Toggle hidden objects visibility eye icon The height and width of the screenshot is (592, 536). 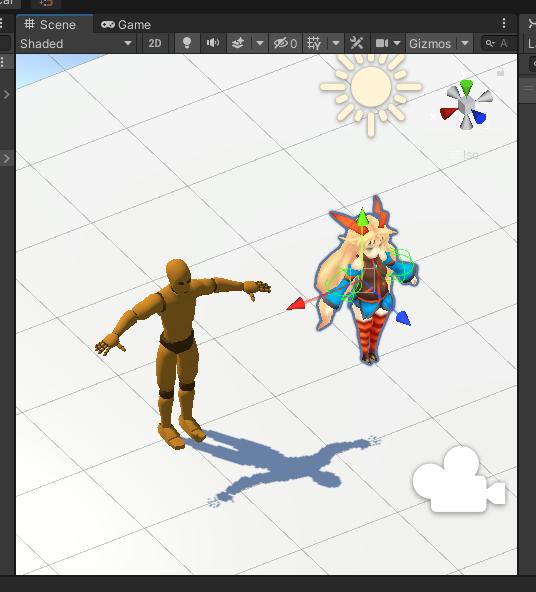[x=285, y=43]
